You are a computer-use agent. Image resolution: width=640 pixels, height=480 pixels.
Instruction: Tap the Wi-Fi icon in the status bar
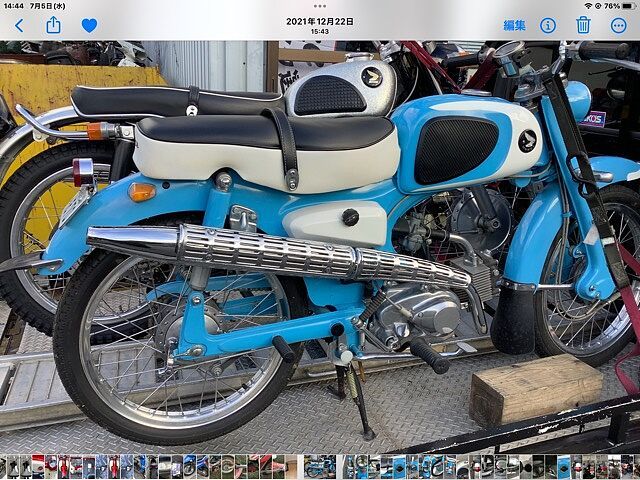click(x=587, y=6)
